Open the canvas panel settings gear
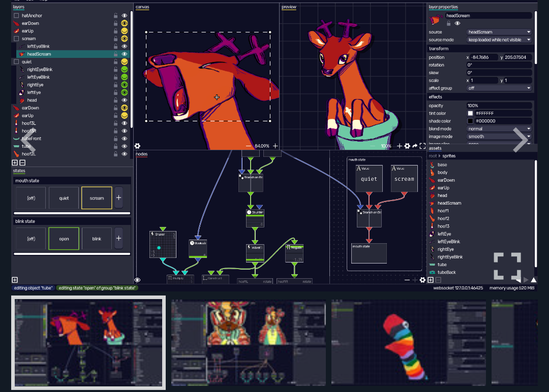The image size is (549, 392). [x=137, y=146]
